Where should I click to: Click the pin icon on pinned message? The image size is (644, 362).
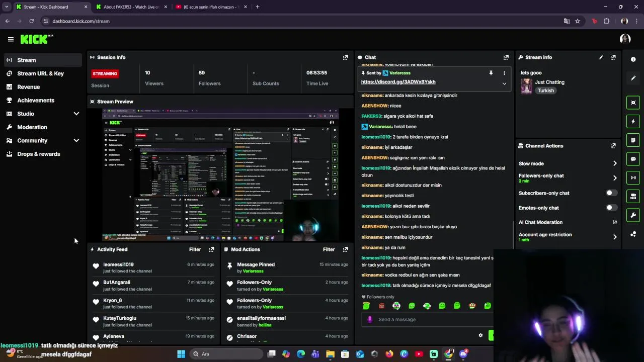click(491, 73)
